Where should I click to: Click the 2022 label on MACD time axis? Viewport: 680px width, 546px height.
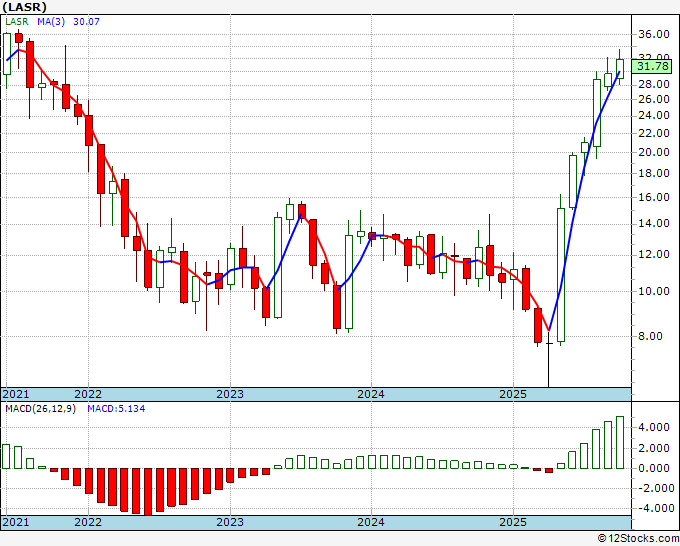[x=88, y=522]
